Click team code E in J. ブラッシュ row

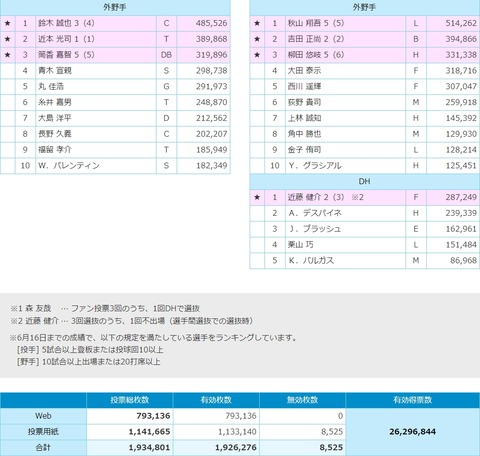[x=416, y=229]
